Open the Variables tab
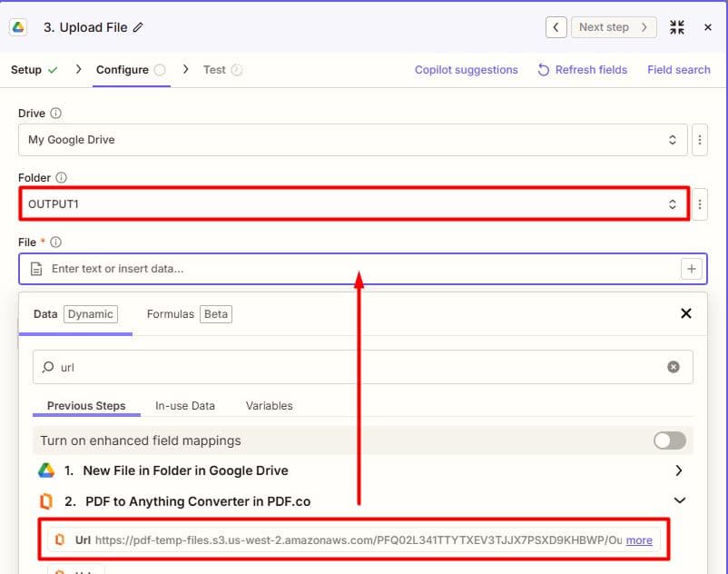728x574 pixels. tap(270, 406)
